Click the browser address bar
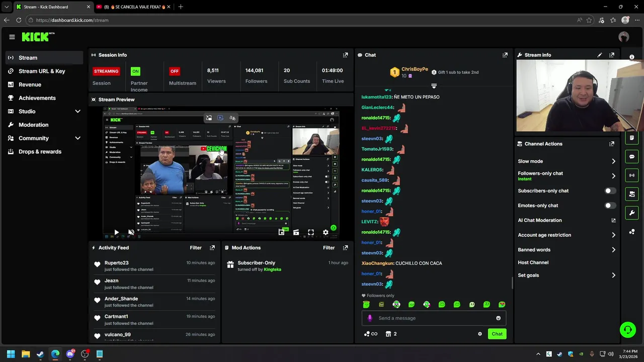 click(x=302, y=20)
